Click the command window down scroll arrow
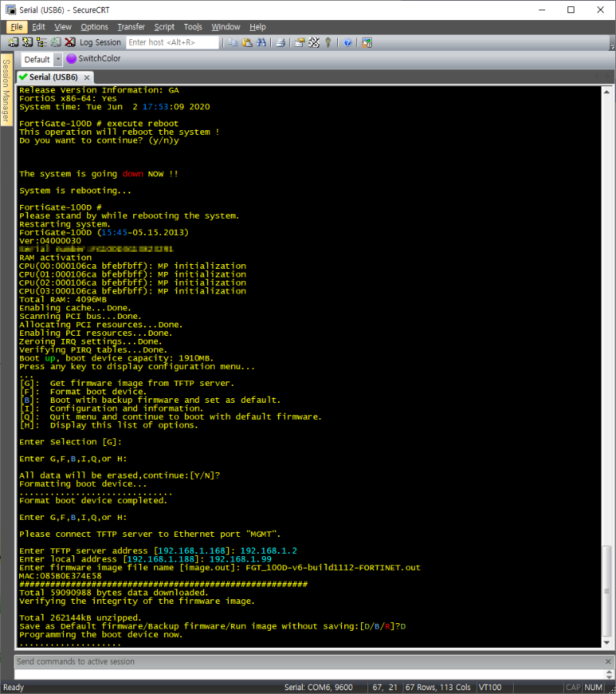Screen dimensions: 616x694 click(608, 677)
